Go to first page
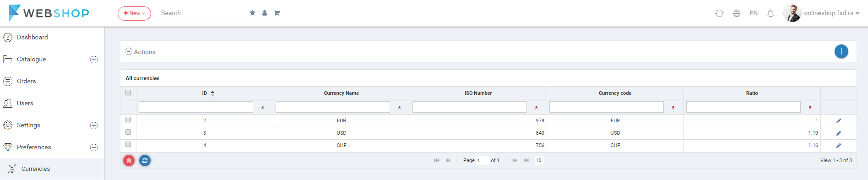Screen dimensions: 868x180 click(436, 160)
